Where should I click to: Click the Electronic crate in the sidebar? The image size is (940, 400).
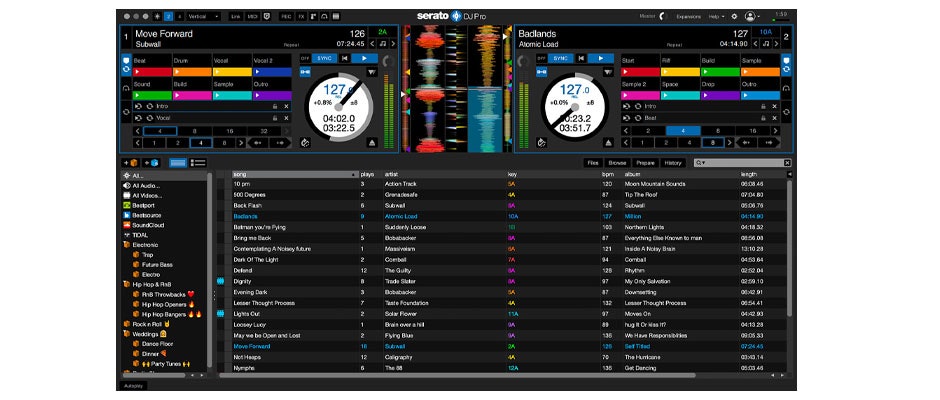[x=146, y=244]
